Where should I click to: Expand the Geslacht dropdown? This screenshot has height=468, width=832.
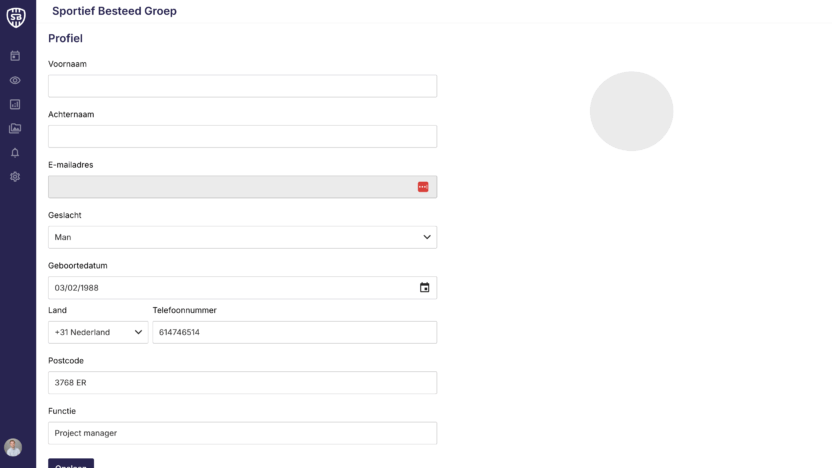(x=242, y=237)
